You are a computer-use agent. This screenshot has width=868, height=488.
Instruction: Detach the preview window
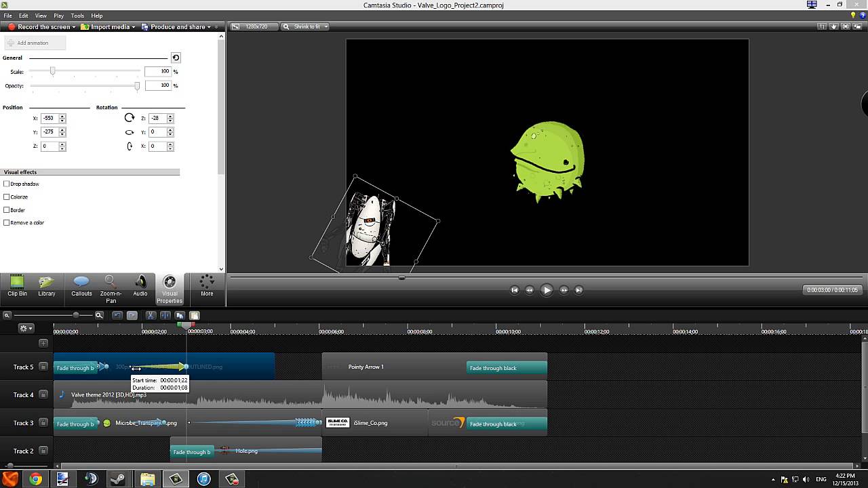(x=859, y=26)
